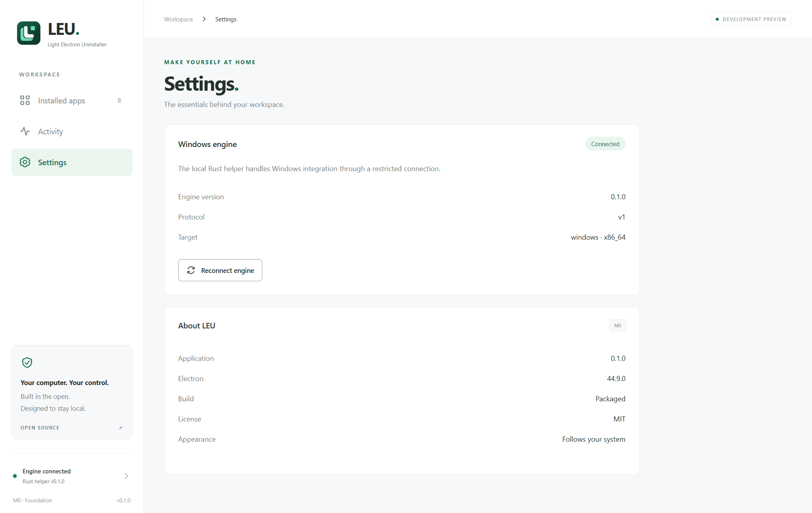This screenshot has width=812, height=513.
Task: Click the M0 · Foundation footer text
Action: (32, 500)
